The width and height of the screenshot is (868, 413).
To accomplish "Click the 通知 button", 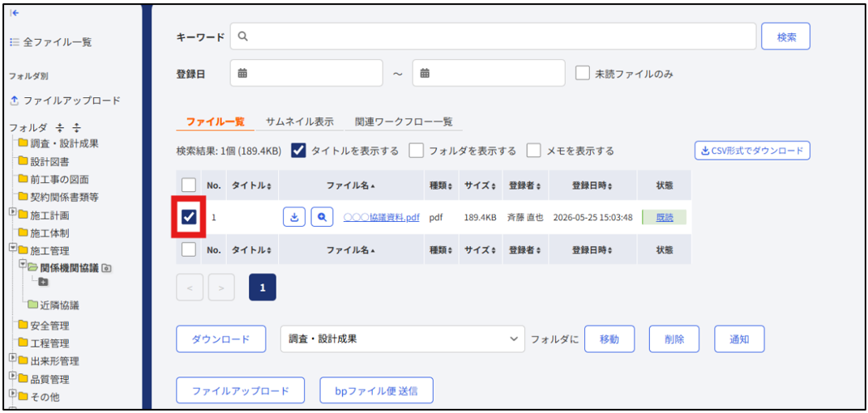I will coord(740,339).
